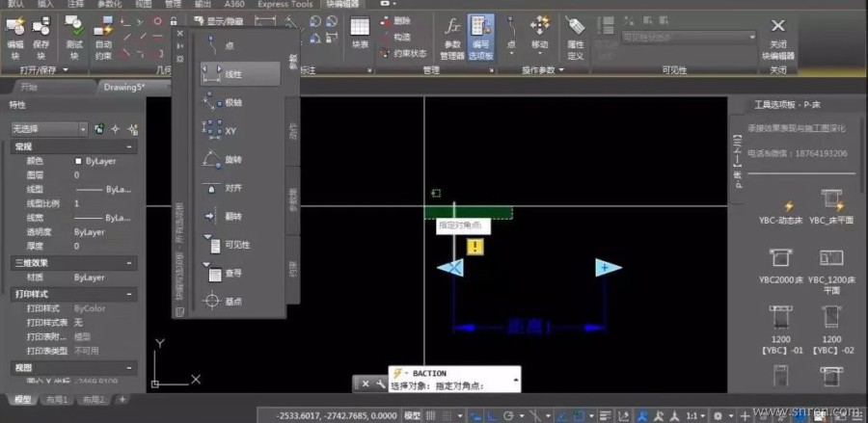The image size is (868, 423).
Task: Click the 测试块 test block icon
Action: pos(74,37)
